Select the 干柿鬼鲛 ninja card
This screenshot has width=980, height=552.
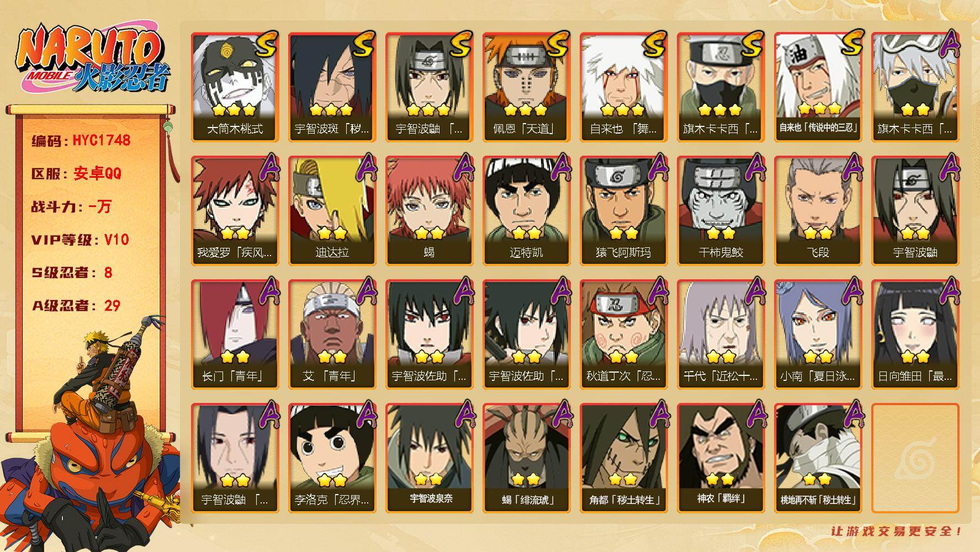pyautogui.click(x=721, y=211)
